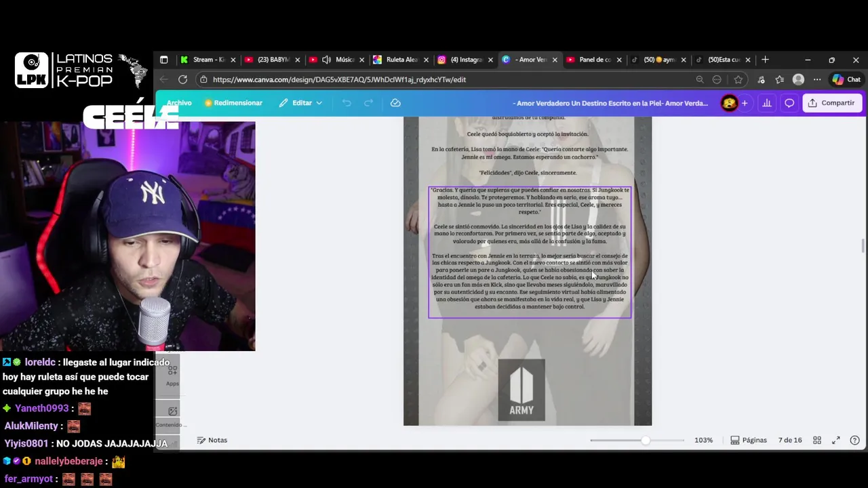Click chat username Yiyis0801
This screenshot has width=868, height=488.
pos(26,443)
